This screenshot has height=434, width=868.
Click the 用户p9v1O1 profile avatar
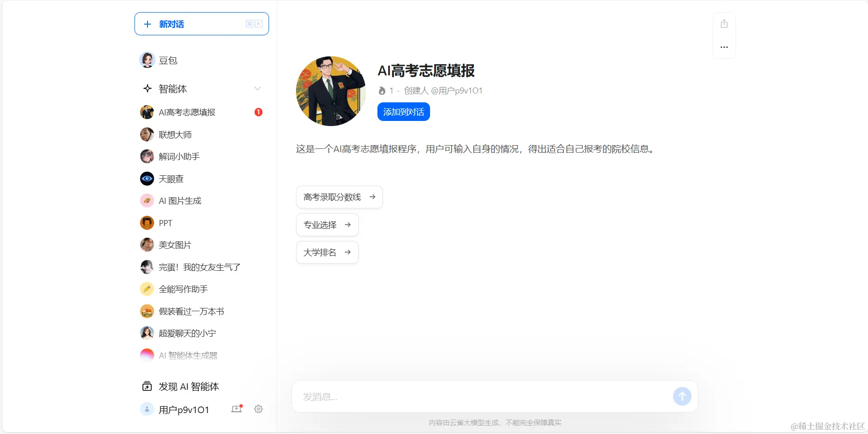147,409
